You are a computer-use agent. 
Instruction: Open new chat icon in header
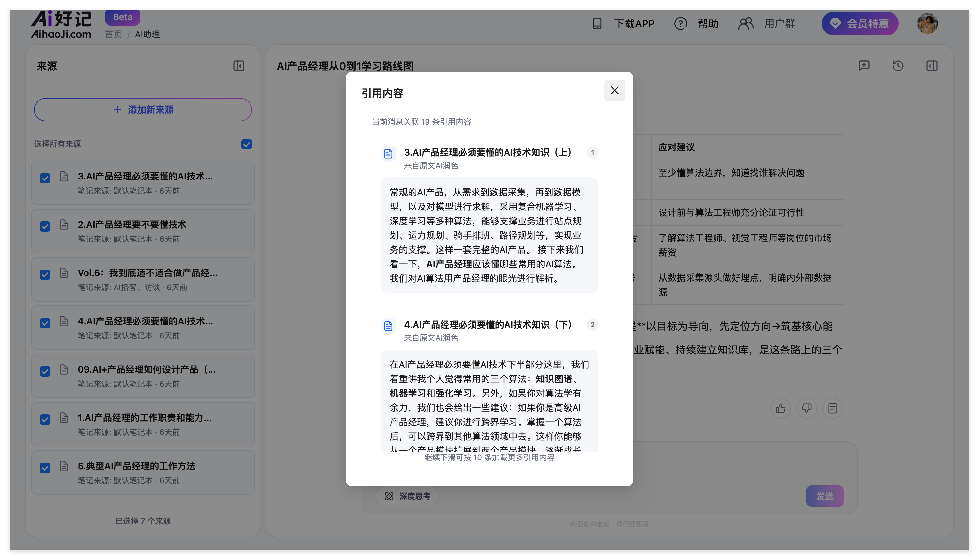[x=864, y=66]
